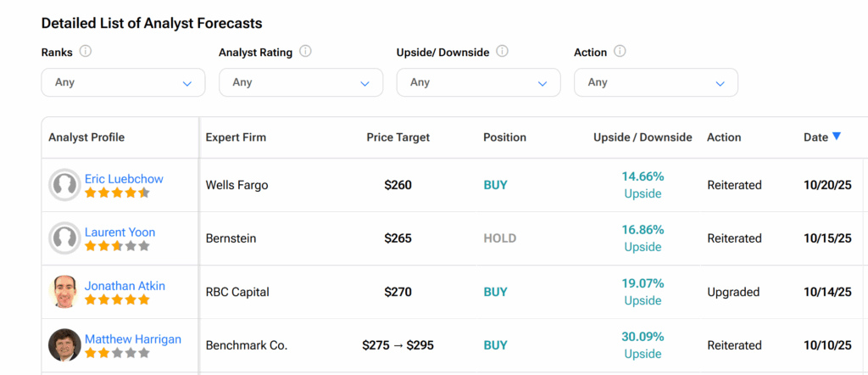The image size is (868, 375).
Task: Click the Upside/Downside info icon
Action: (x=502, y=52)
